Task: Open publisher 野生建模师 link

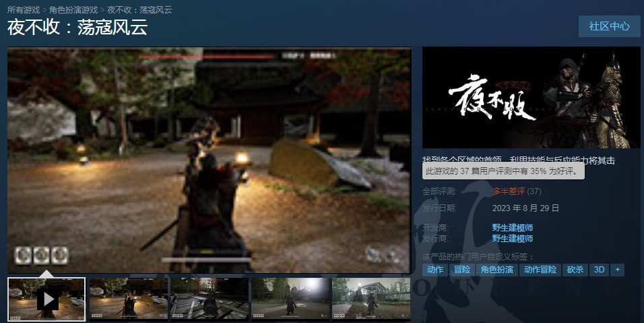Action: tap(512, 239)
